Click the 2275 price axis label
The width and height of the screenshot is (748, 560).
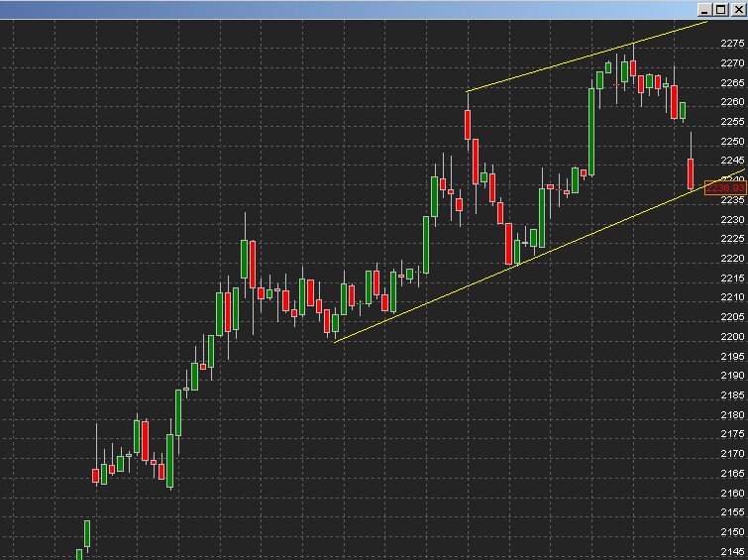point(732,44)
